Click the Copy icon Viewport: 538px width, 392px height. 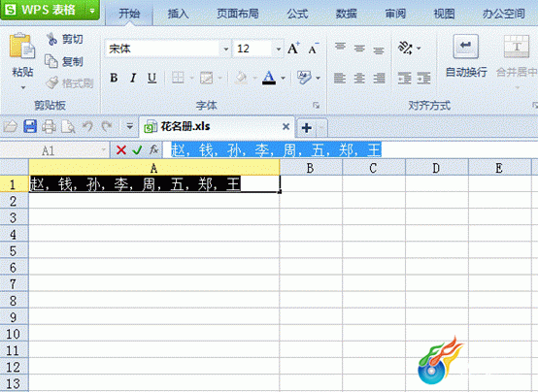51,61
